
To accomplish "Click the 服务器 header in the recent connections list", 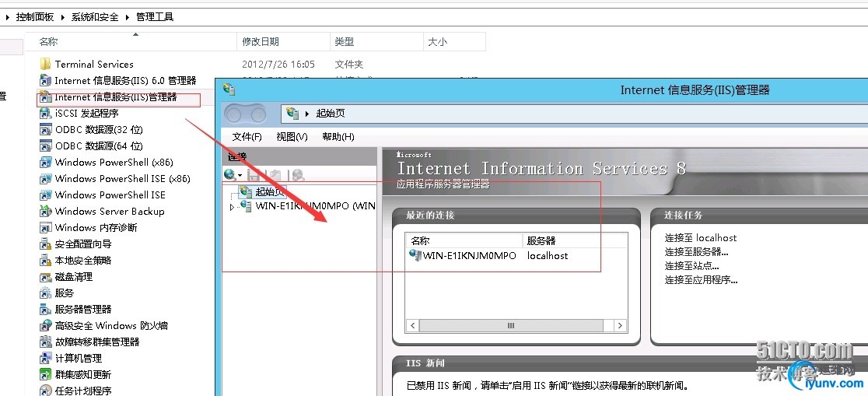I will 575,241.
